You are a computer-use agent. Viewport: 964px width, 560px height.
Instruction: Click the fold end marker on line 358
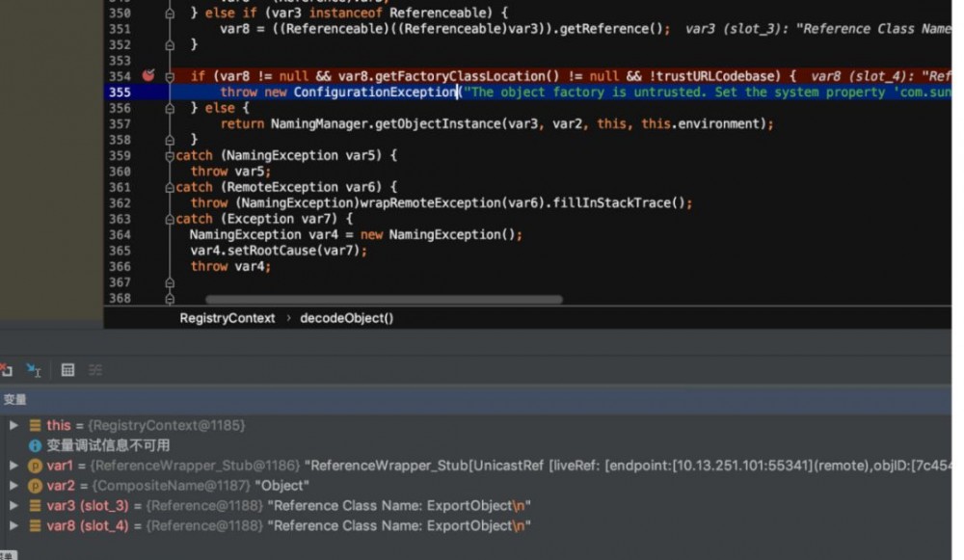(170, 140)
